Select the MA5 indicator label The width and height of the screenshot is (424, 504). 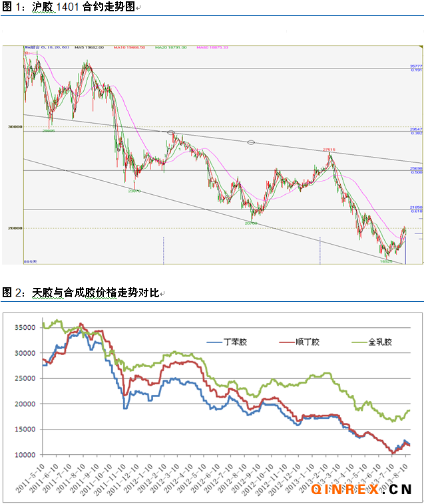tap(91, 48)
